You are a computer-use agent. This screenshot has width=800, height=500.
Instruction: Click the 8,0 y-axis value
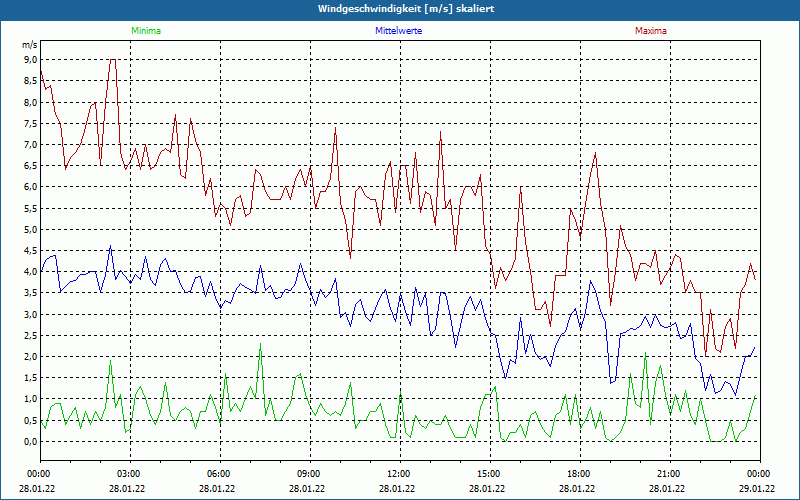[31, 102]
